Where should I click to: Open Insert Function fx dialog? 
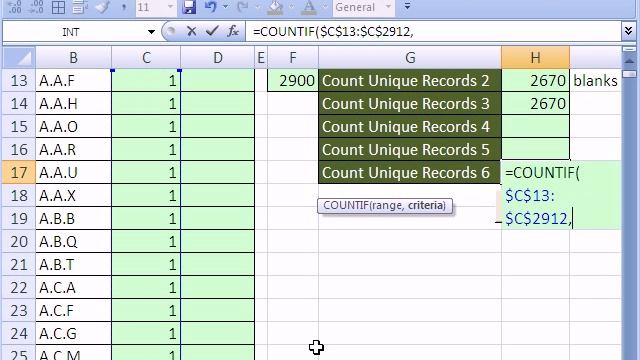233,31
